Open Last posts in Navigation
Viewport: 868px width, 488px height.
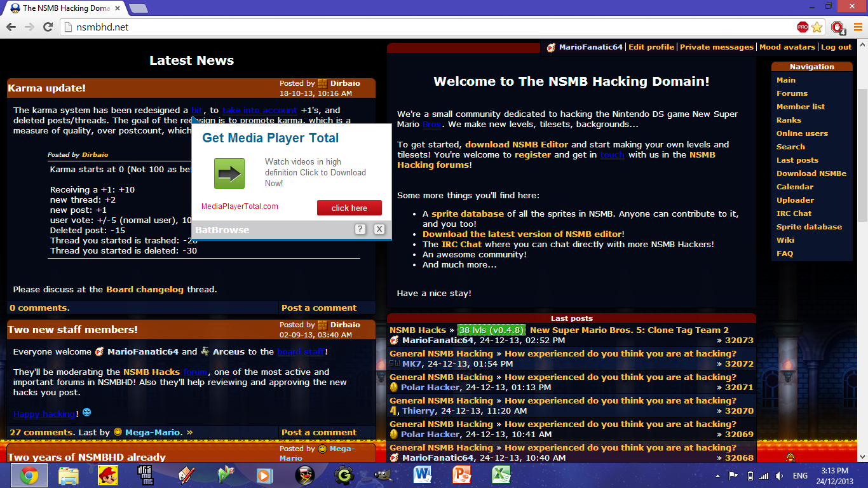(x=797, y=160)
